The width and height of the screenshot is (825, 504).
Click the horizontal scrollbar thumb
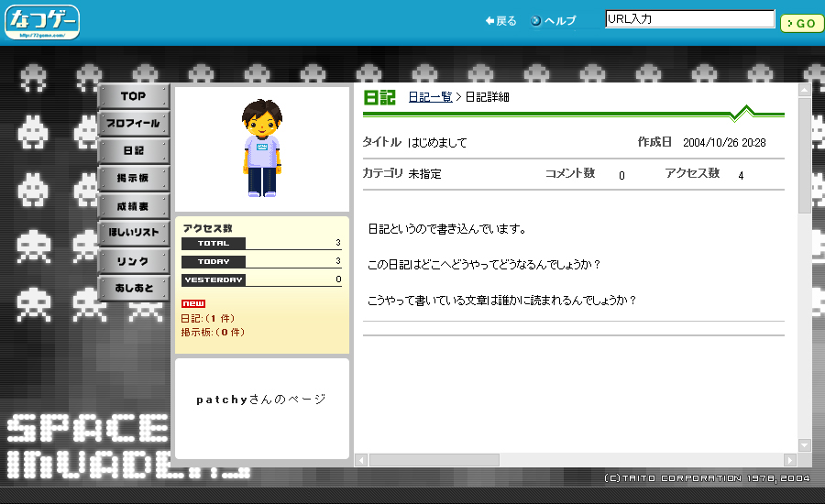[x=434, y=460]
